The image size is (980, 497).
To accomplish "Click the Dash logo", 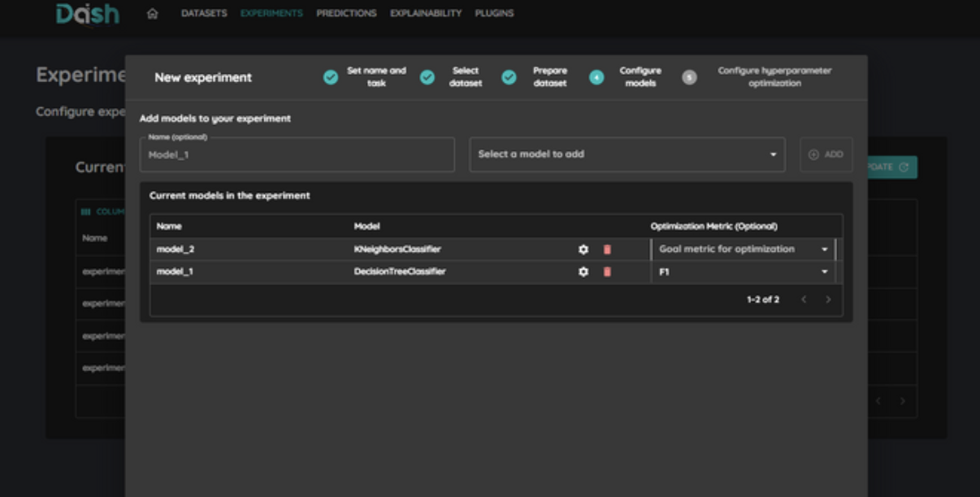I will coord(88,14).
